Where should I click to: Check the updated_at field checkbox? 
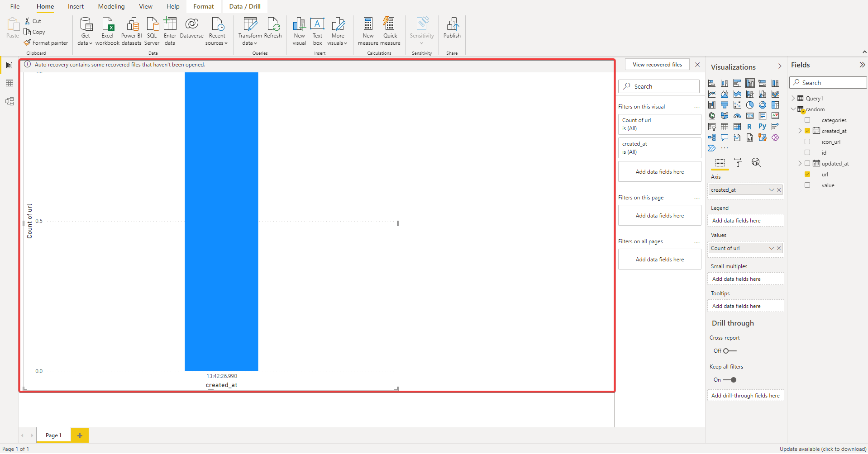807,164
